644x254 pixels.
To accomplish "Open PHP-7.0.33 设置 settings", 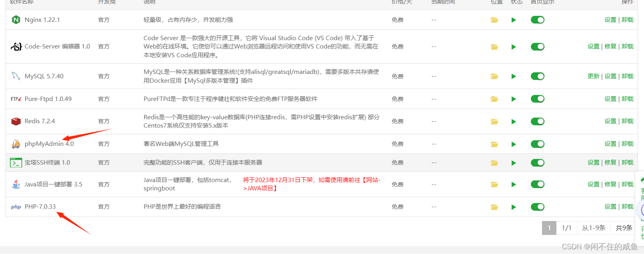I will coord(610,207).
